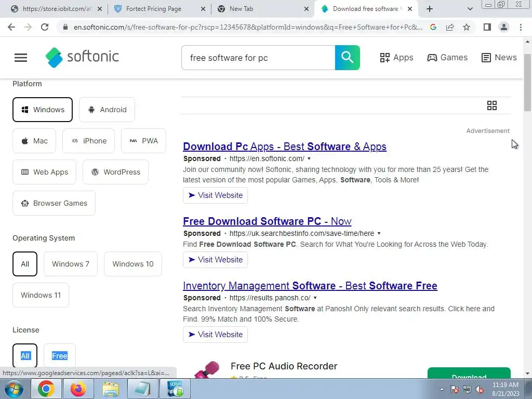Click the muted volume tray icon
This screenshot has height=399, width=532.
[480, 390]
